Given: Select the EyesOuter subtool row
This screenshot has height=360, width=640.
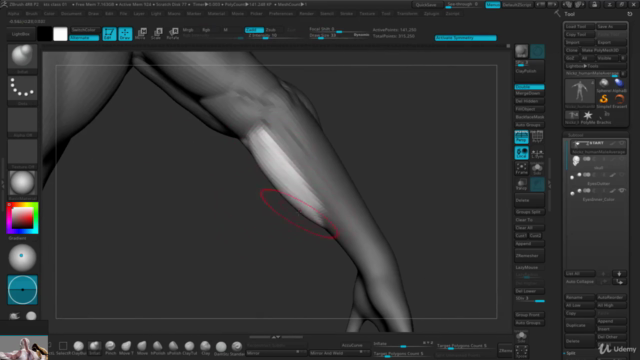Looking at the screenshot, I should point(598,178).
